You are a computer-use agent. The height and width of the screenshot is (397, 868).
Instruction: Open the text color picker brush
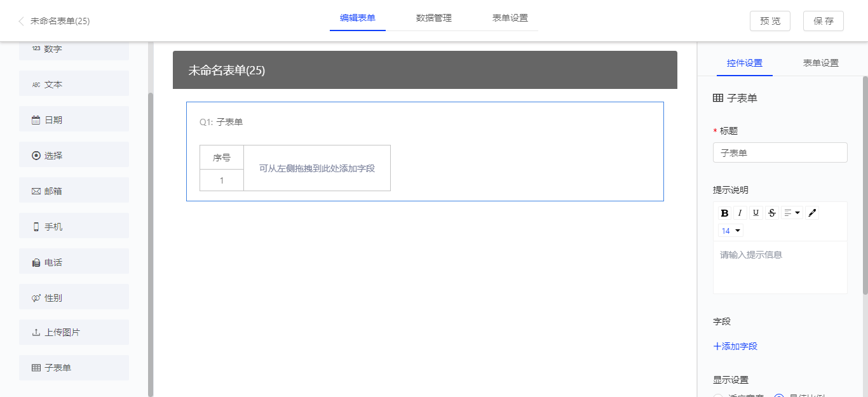[x=812, y=213]
